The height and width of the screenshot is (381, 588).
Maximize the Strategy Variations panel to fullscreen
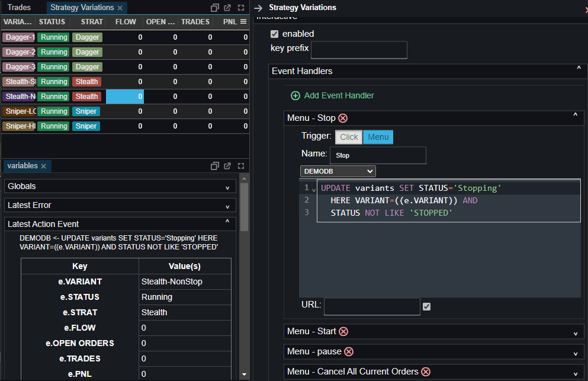pos(241,8)
